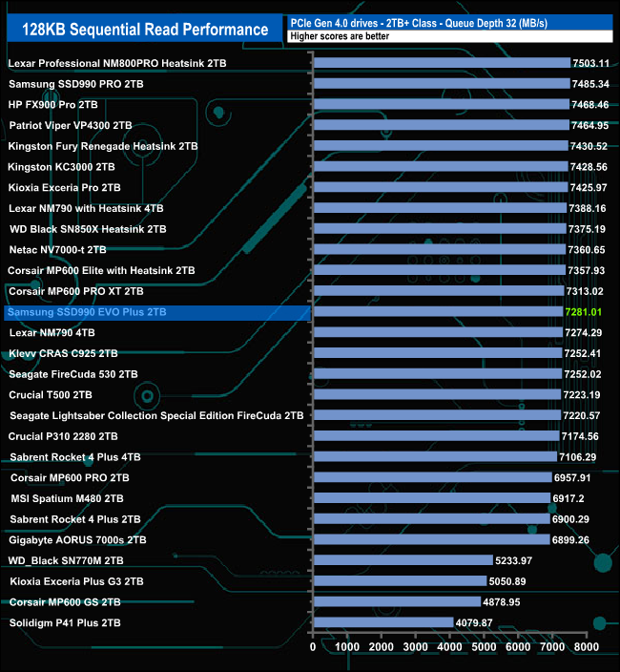Select the label 'Gigabyte AORUS 7000s 2TB'

click(77, 540)
